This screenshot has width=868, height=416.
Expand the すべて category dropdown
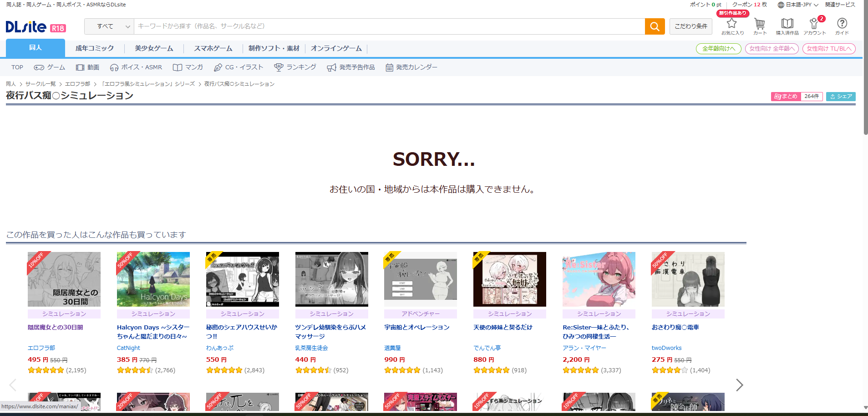[x=109, y=26]
